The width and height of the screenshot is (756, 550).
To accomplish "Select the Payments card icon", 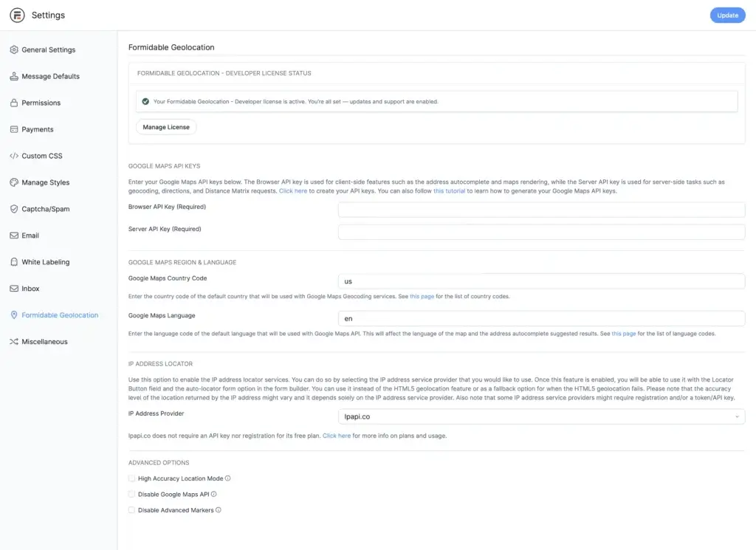I will [13, 129].
